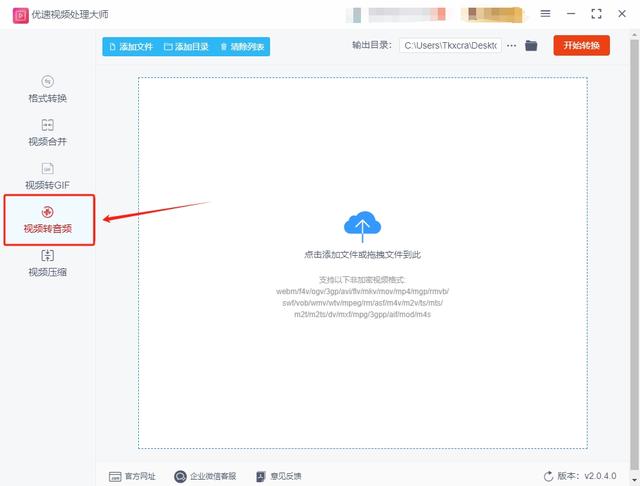Click the three-dots browse output path button
This screenshot has width=640, height=486.
click(x=511, y=46)
